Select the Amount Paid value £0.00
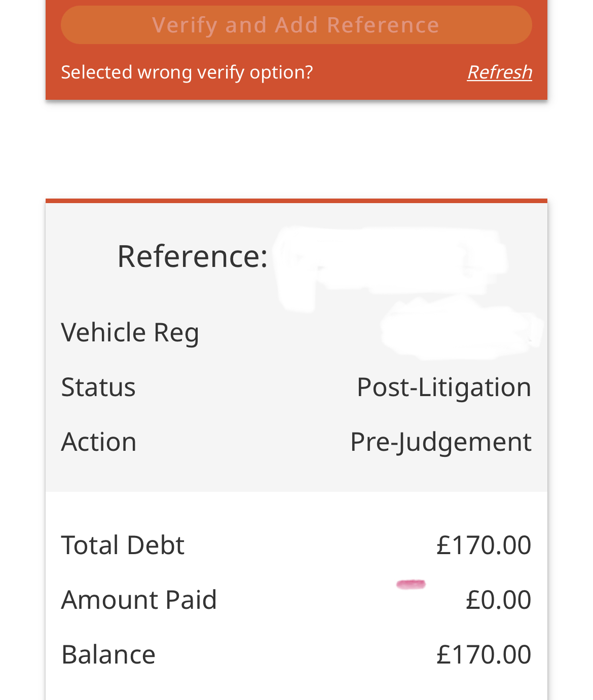The width and height of the screenshot is (593, 700). pos(498,600)
